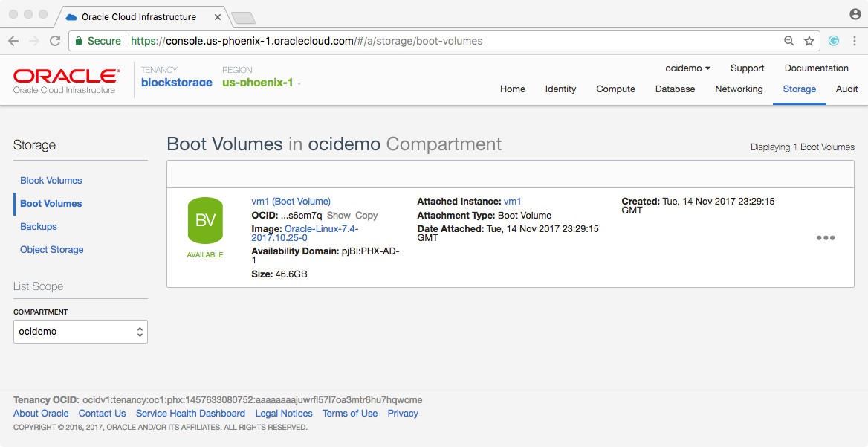Select Block Volumes in the Storage sidebar

point(51,181)
